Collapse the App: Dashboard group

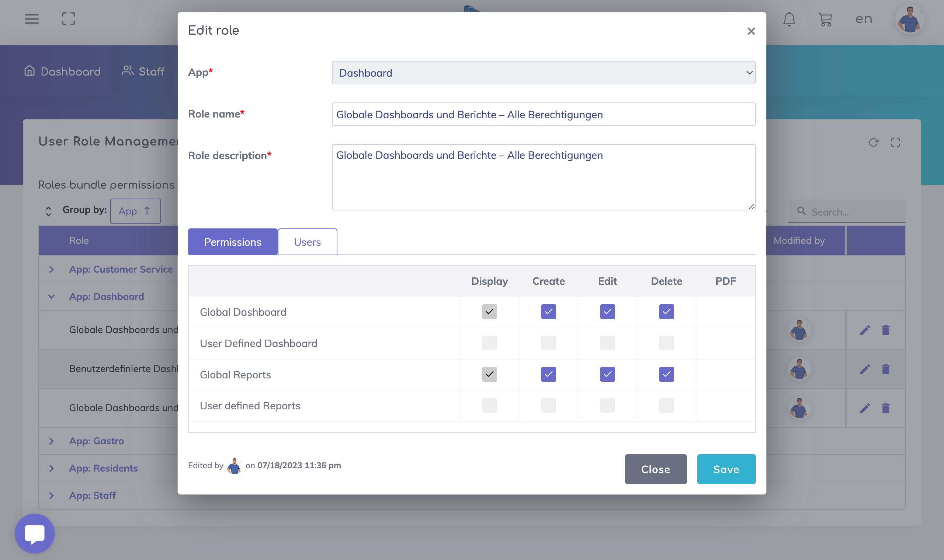click(52, 297)
